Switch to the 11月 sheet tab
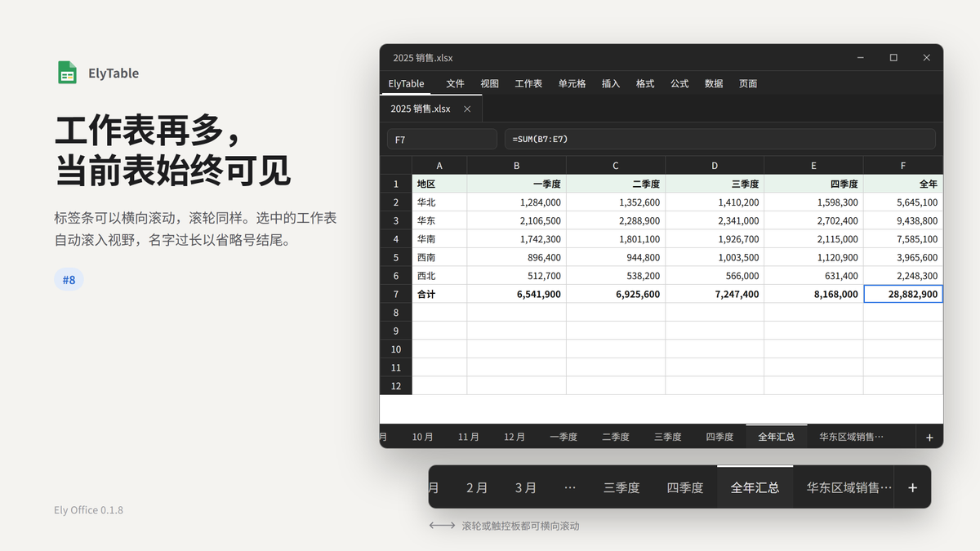This screenshot has width=980, height=551. 469,437
